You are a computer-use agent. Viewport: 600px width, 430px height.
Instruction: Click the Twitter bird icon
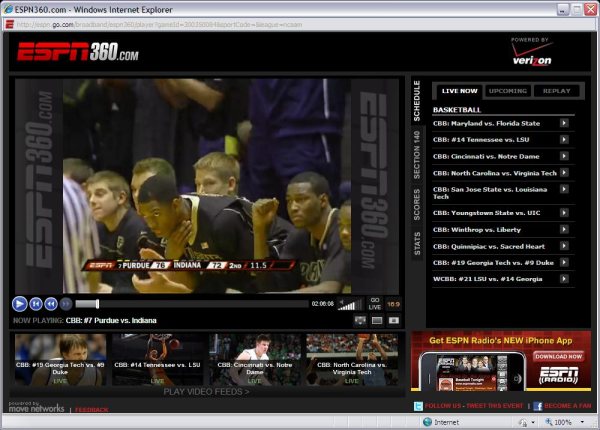point(418,406)
